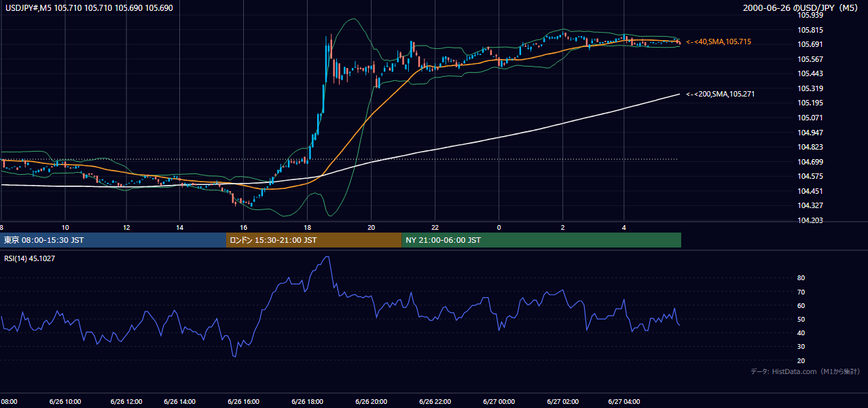The height and width of the screenshot is (408, 868).
Task: Click the 6/26 20:00 time label
Action: point(371,401)
